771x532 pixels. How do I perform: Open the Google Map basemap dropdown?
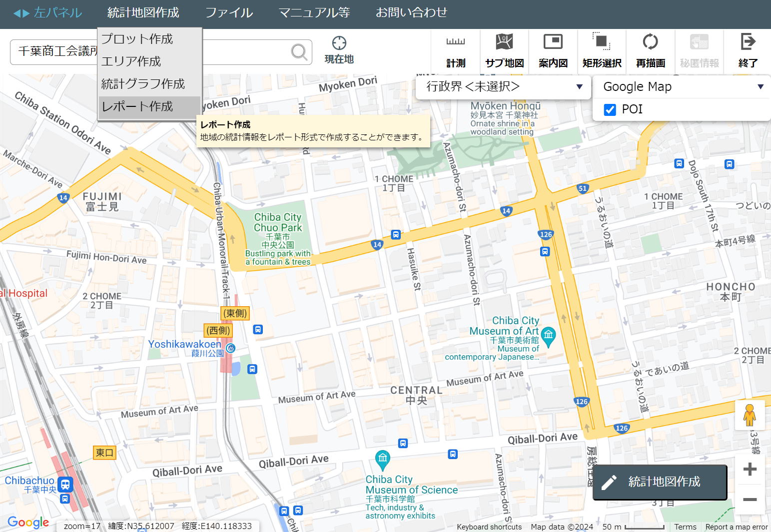click(682, 87)
